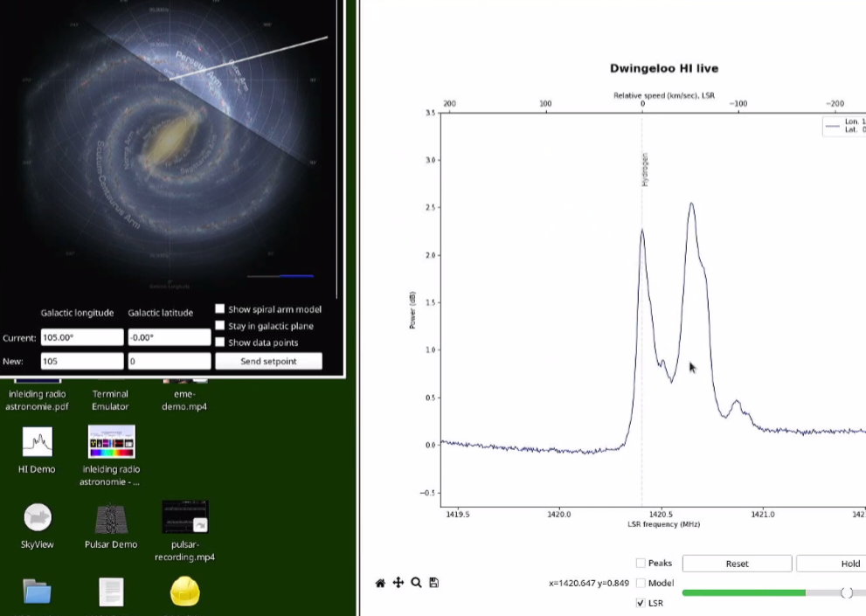Click the Home reset-view plot icon
The height and width of the screenshot is (616, 866).
380,583
